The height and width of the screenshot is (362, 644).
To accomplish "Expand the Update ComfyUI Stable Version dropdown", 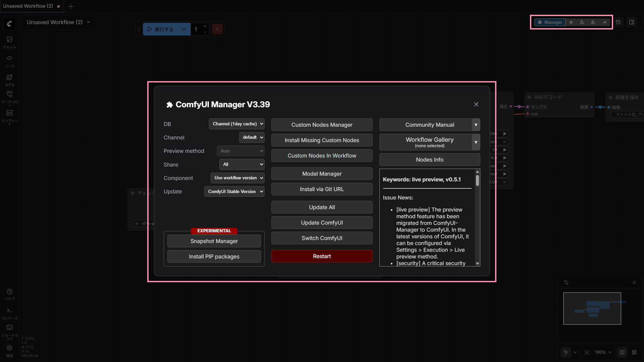I will click(234, 192).
